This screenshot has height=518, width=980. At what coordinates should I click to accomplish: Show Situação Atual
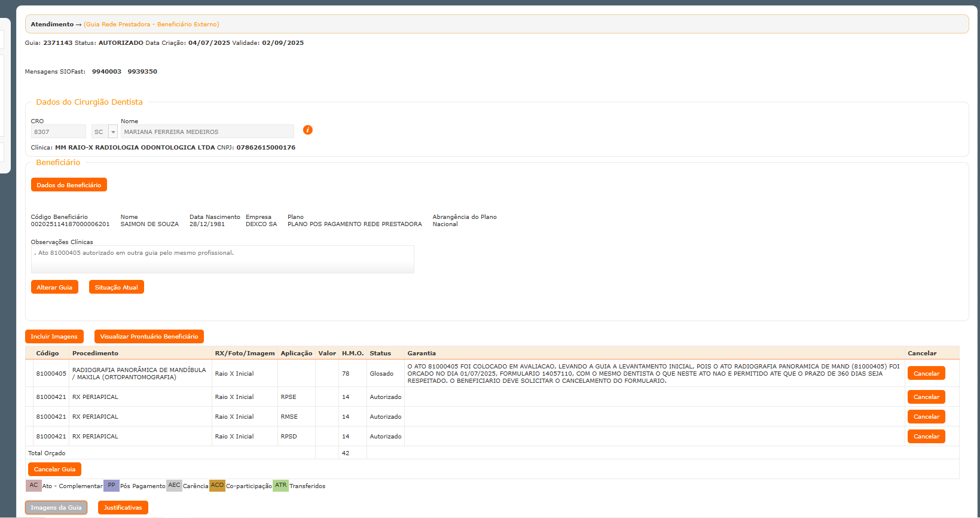click(x=116, y=287)
